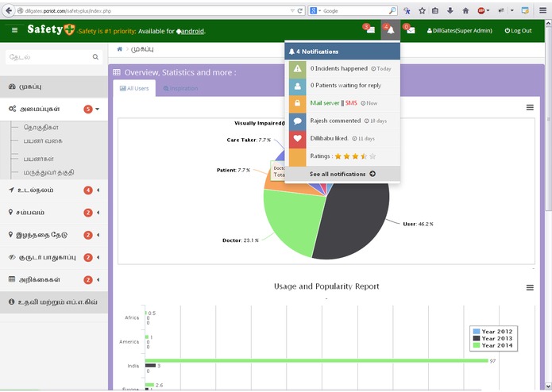Click the lock icon beside Mail server
552x392 pixels.
tap(298, 103)
